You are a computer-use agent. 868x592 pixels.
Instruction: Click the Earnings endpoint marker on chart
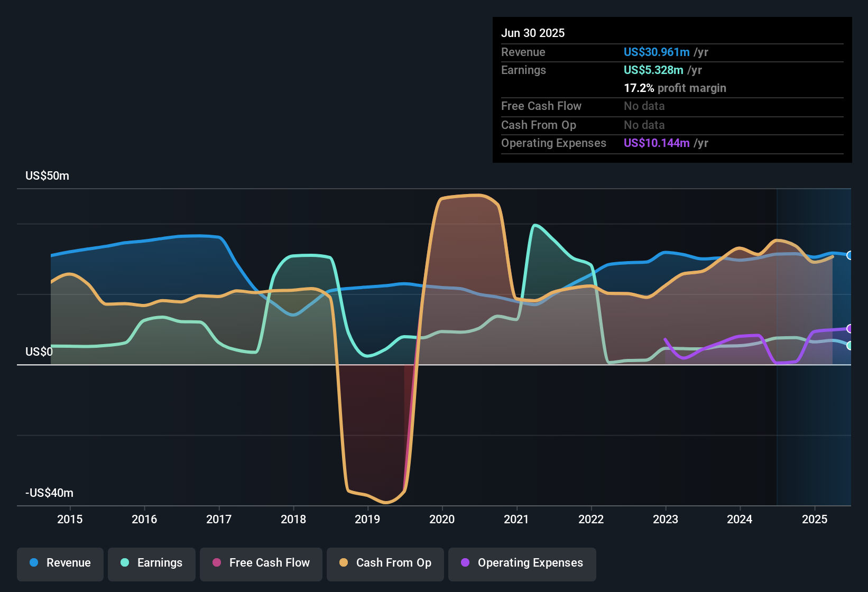[850, 345]
